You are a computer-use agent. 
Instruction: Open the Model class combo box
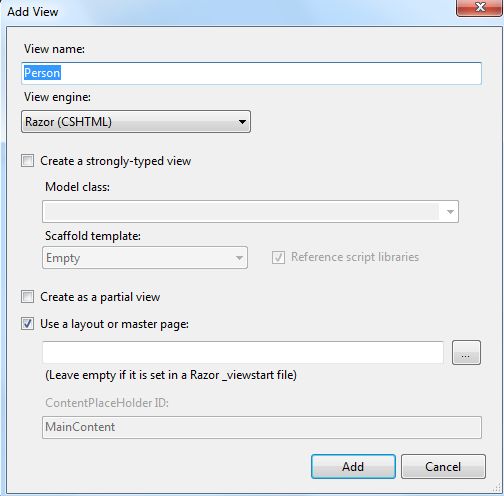click(250, 211)
